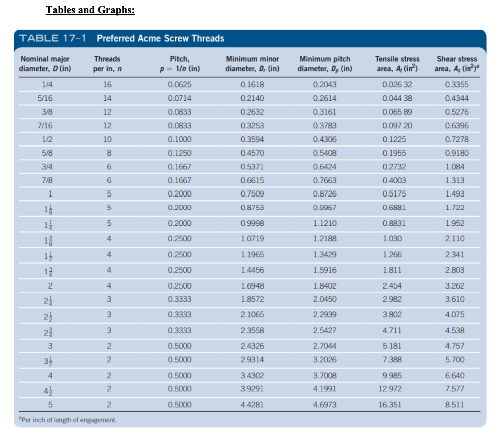
Task: Click pitch diameter value '3.2026'
Action: [x=325, y=360]
